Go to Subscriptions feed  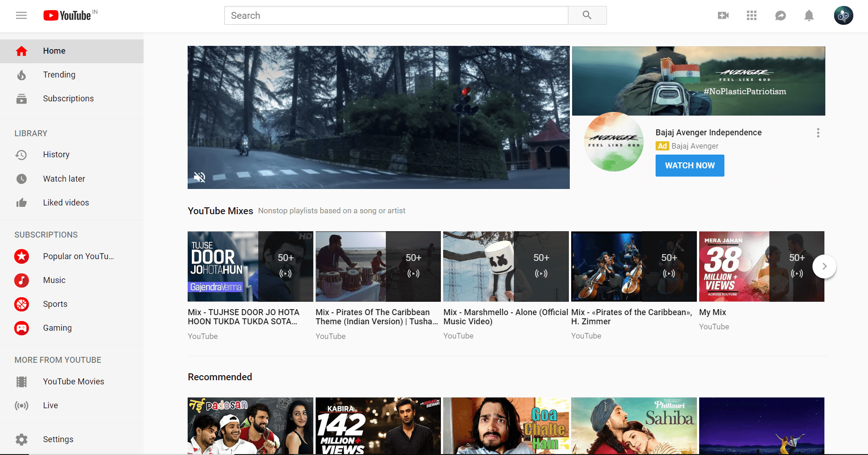pos(68,98)
